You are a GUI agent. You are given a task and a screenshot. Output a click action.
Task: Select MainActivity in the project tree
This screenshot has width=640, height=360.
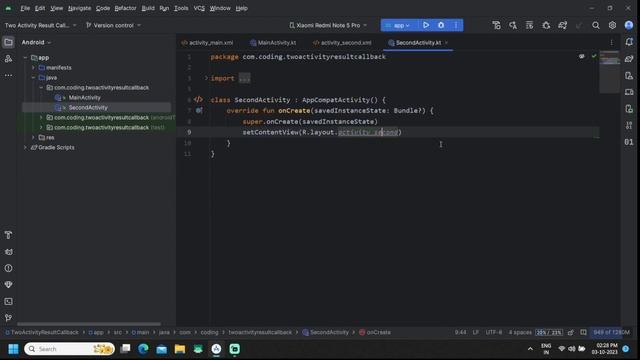(84, 98)
